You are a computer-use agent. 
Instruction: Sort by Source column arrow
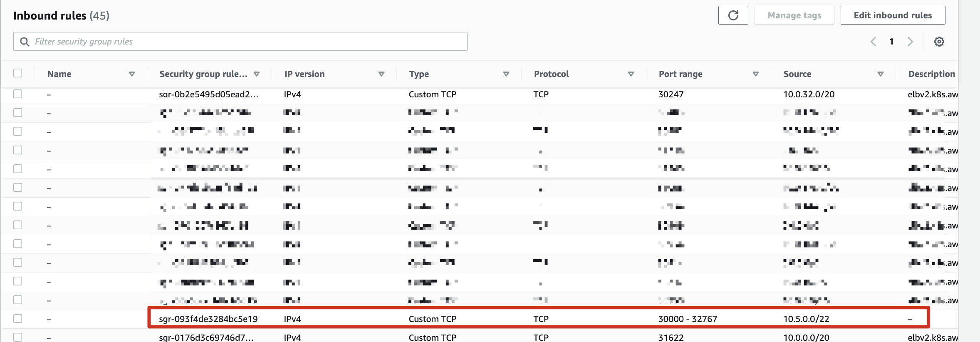(880, 74)
